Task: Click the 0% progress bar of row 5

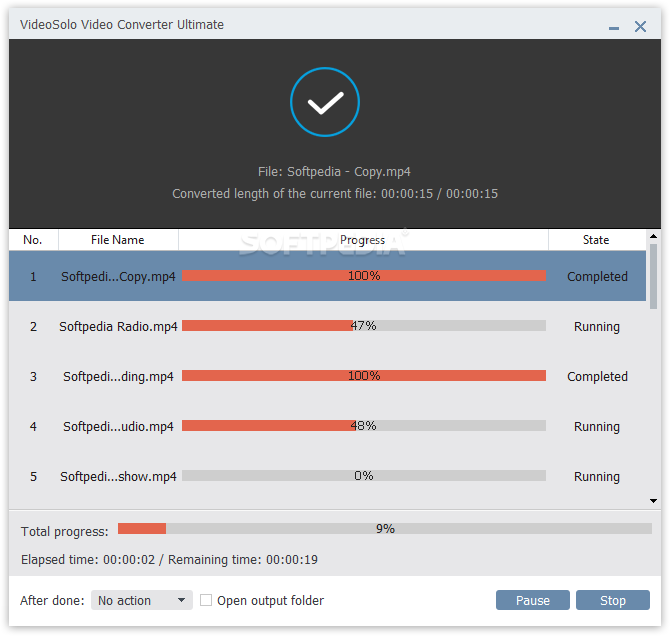Action: click(x=364, y=476)
